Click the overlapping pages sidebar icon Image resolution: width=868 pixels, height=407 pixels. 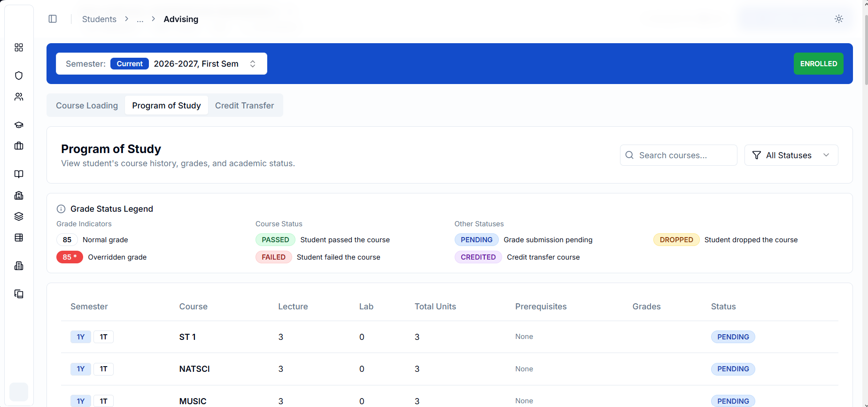click(19, 294)
